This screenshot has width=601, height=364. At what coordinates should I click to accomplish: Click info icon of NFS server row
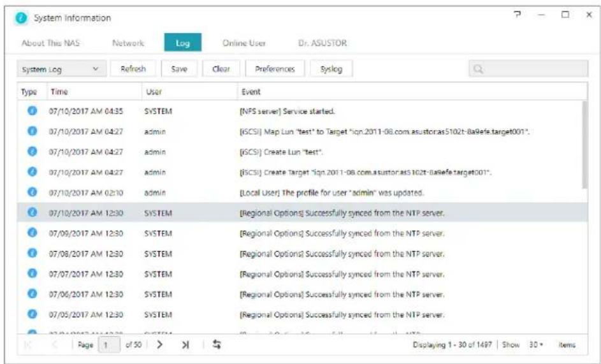(x=33, y=111)
